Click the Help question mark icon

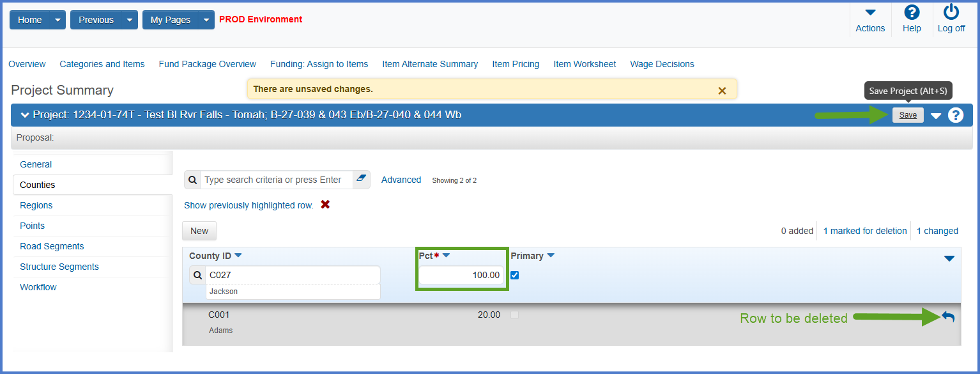pyautogui.click(x=912, y=13)
